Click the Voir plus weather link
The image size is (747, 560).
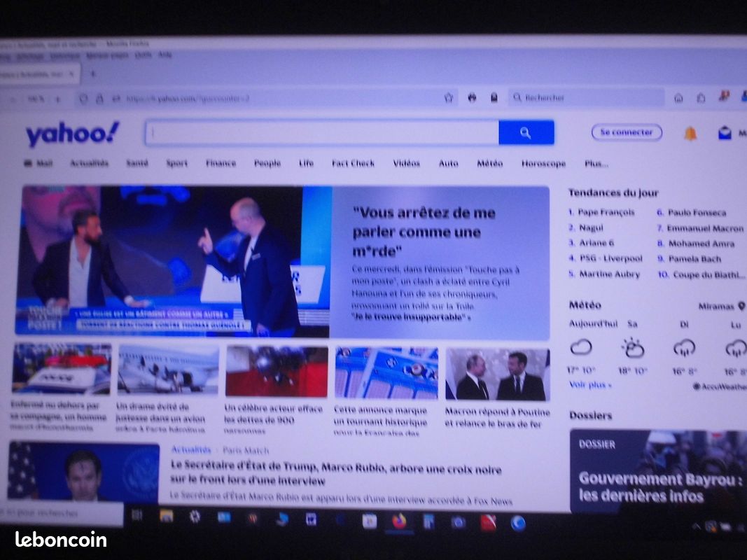pos(590,385)
